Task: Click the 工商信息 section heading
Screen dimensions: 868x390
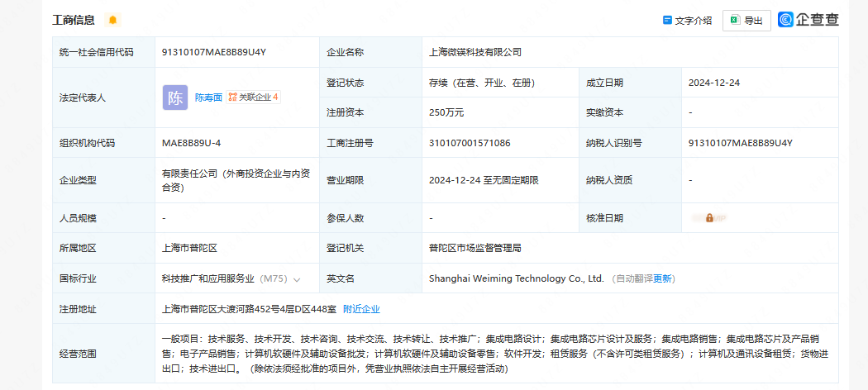Action: [x=73, y=21]
